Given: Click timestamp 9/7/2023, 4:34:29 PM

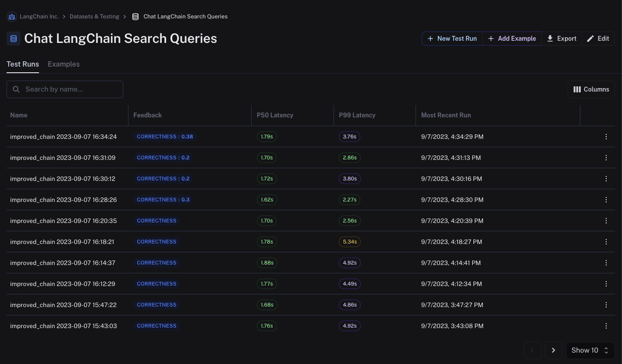Looking at the screenshot, I should [452, 137].
